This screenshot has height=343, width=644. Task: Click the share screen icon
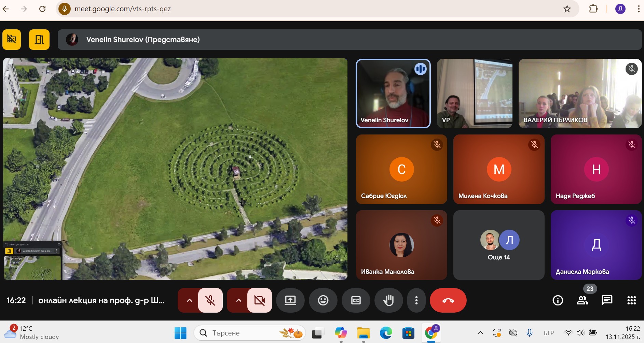290,300
